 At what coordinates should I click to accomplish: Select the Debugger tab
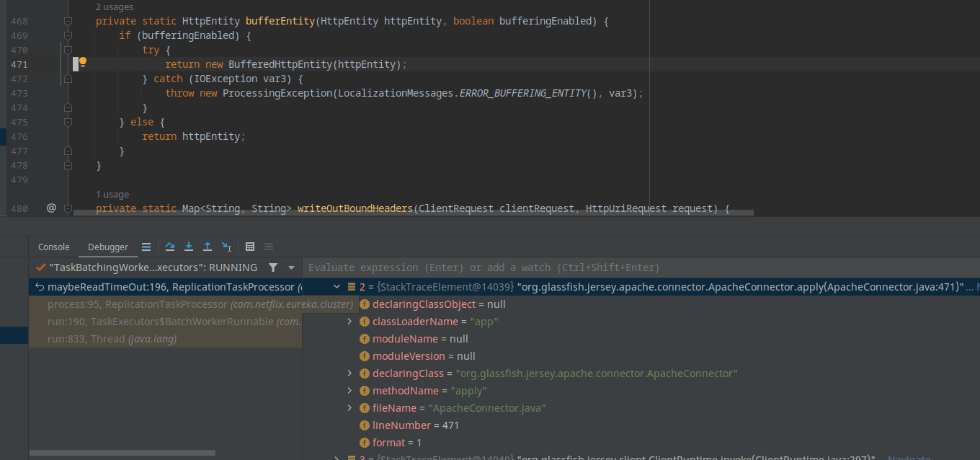pos(108,247)
